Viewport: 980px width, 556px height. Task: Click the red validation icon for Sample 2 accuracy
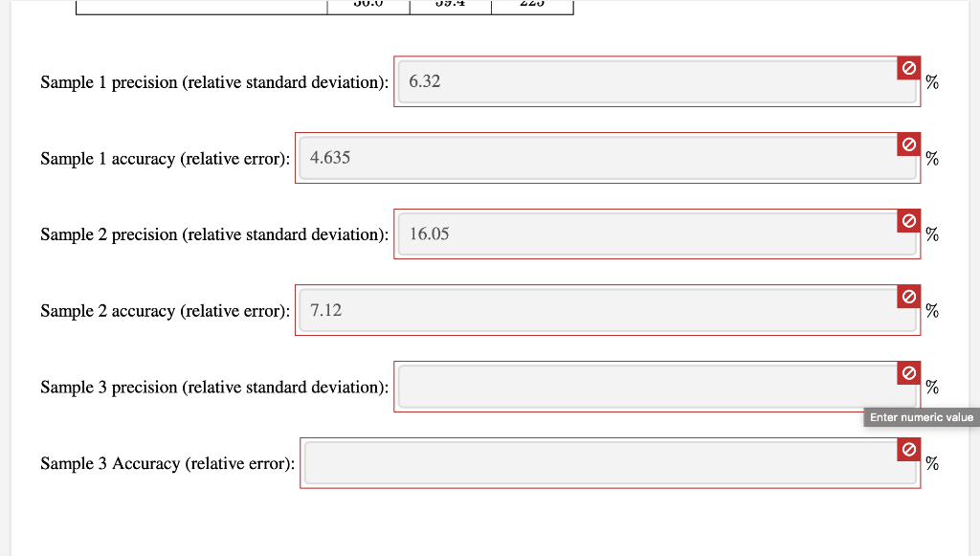[x=908, y=297]
